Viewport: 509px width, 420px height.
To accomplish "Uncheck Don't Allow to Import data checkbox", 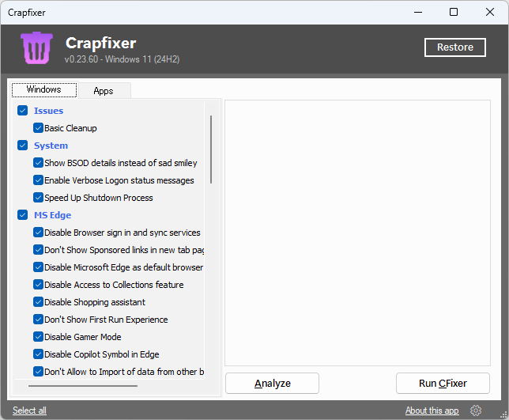I will (x=38, y=371).
